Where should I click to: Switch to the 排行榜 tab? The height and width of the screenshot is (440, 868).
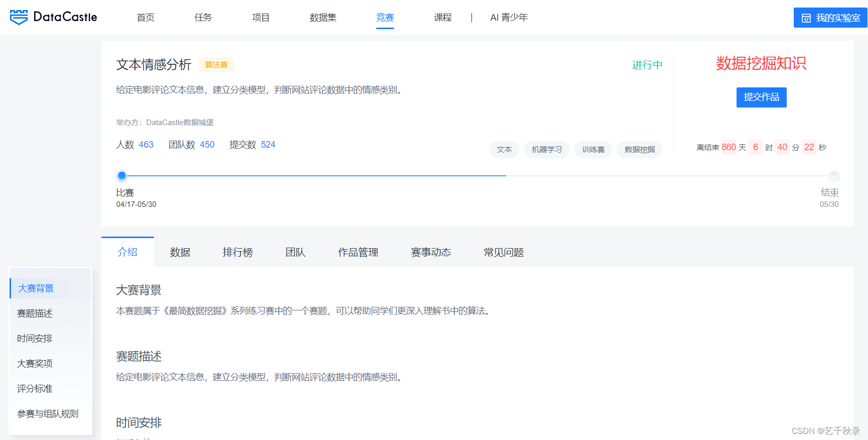[x=238, y=252]
